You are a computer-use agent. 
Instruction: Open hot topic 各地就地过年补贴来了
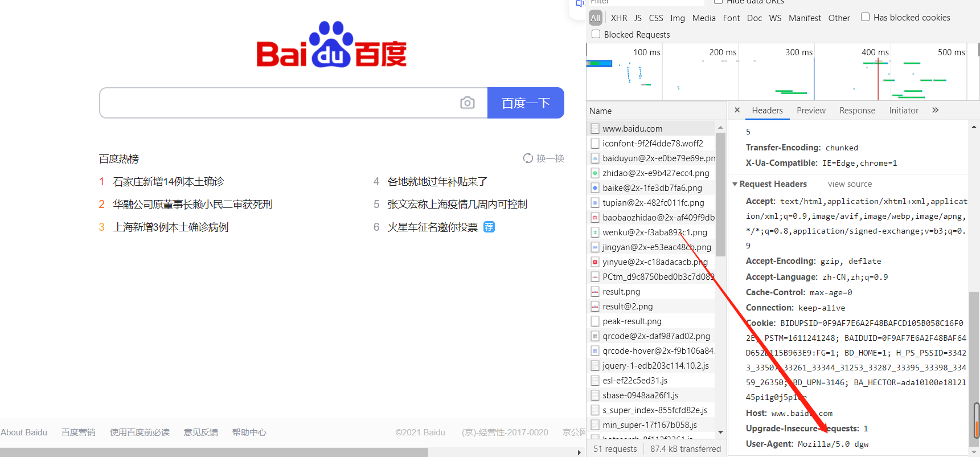point(437,182)
